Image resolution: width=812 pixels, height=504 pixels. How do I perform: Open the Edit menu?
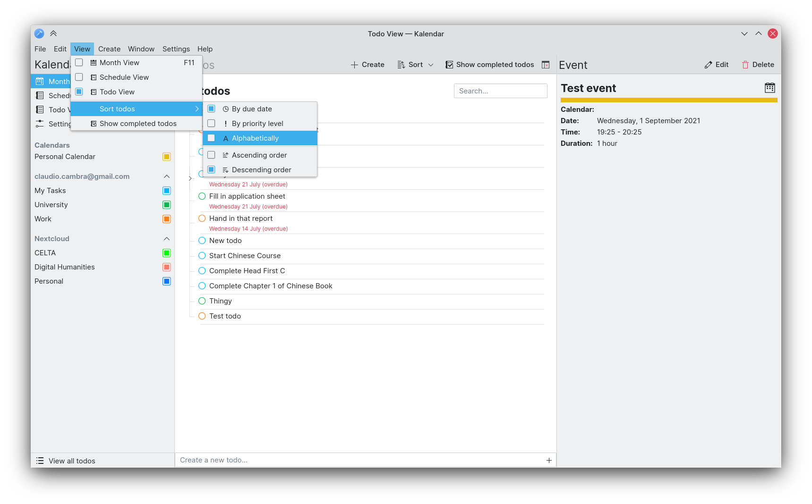[60, 49]
